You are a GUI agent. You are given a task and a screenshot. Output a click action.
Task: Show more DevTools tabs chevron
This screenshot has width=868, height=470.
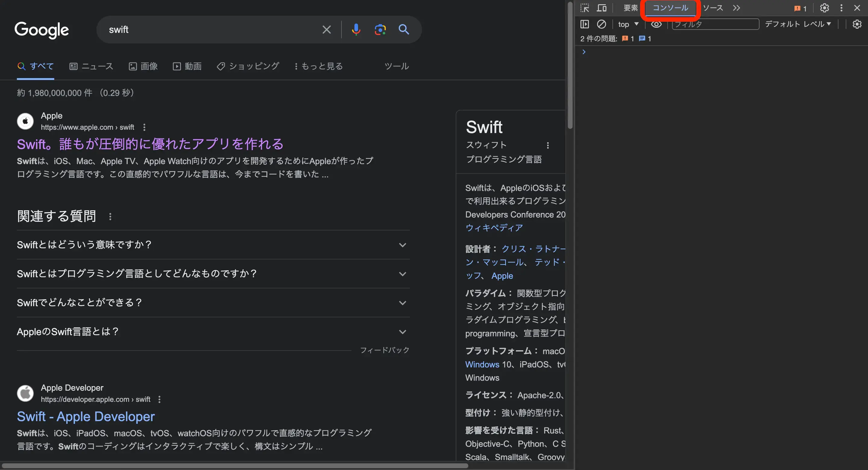pos(736,8)
